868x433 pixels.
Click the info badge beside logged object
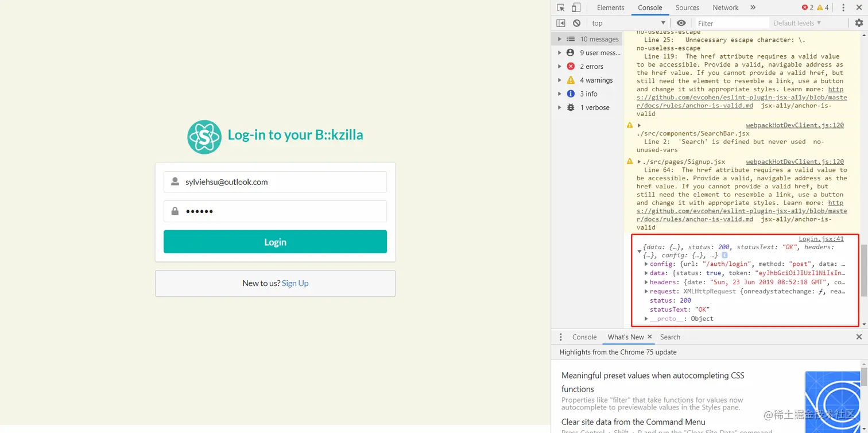[724, 255]
